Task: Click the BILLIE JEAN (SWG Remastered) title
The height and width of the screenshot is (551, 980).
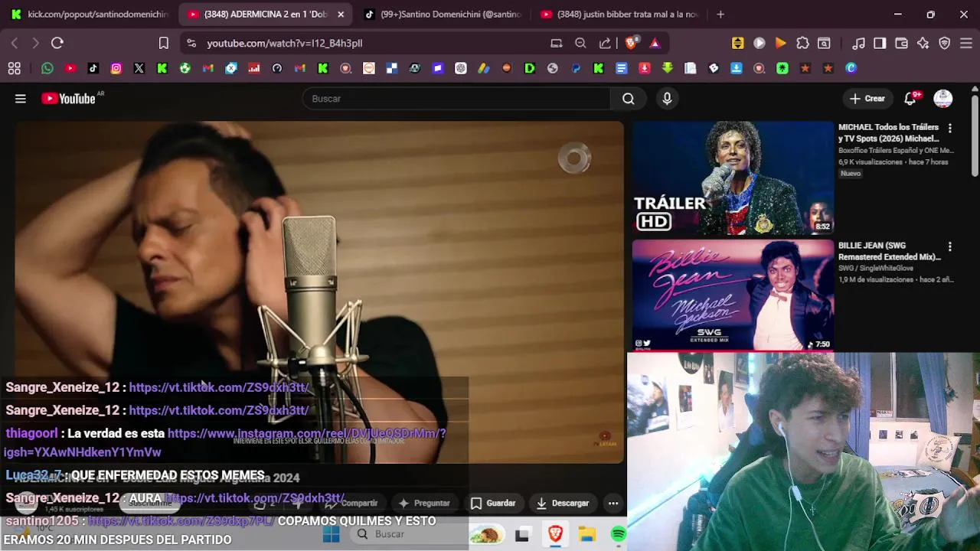Action: (x=890, y=251)
